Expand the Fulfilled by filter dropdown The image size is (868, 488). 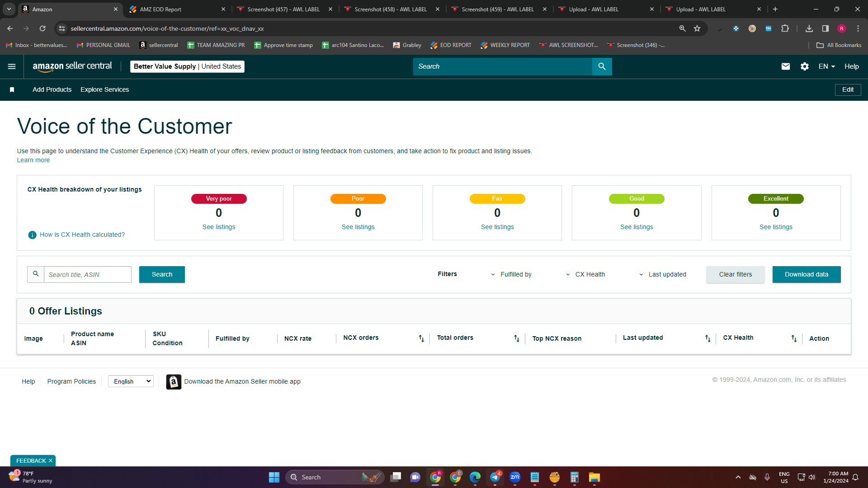click(511, 275)
